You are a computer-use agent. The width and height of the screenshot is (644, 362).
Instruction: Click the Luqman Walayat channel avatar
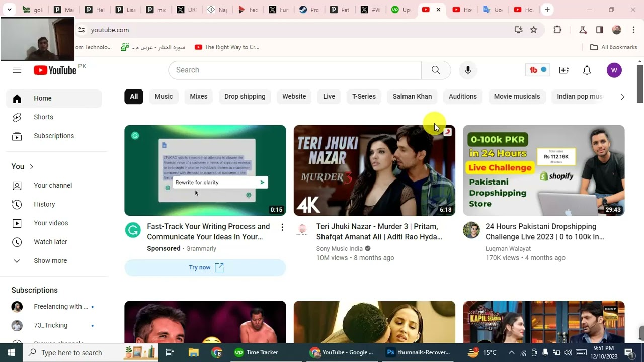[471, 230]
